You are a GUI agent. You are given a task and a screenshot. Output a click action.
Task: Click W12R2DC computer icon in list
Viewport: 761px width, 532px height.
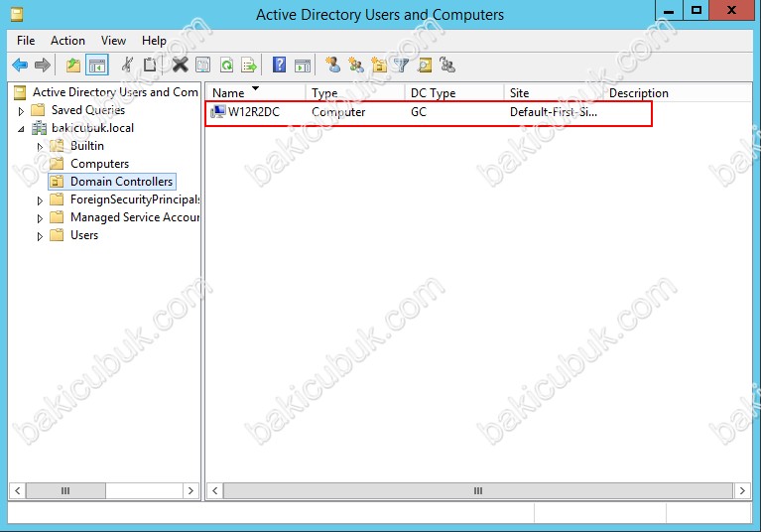[218, 112]
